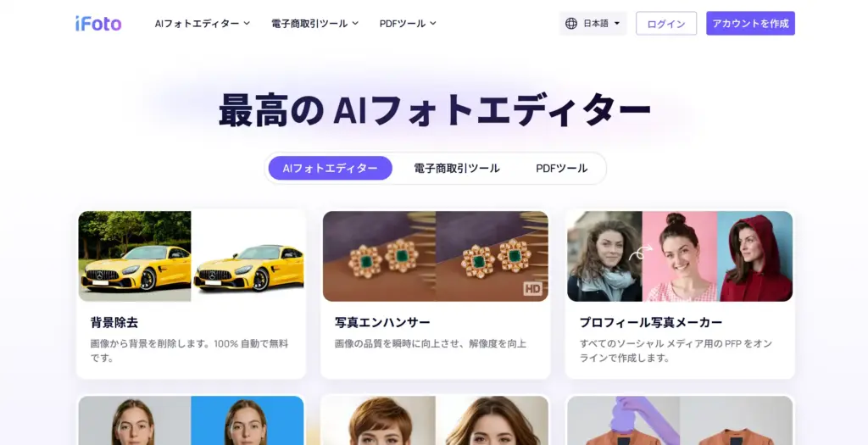Click the アカウントを作成 button

(750, 23)
